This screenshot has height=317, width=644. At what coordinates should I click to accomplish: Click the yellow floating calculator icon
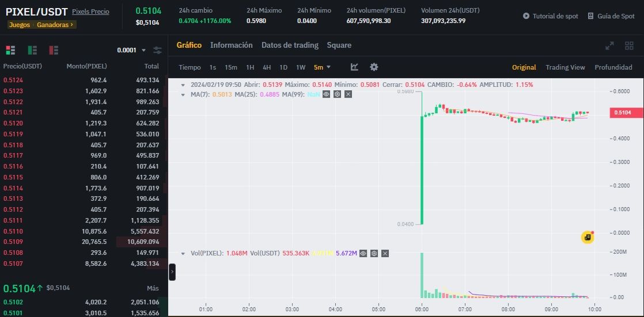[588, 237]
